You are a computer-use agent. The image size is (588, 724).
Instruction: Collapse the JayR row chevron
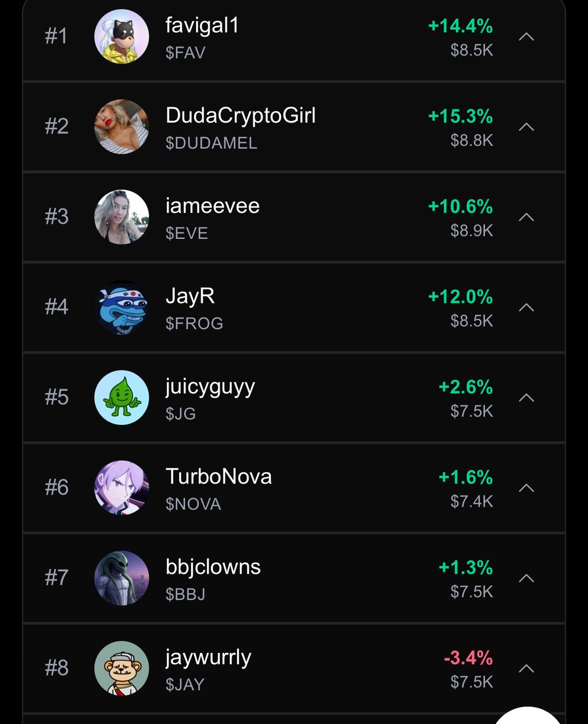(x=526, y=307)
